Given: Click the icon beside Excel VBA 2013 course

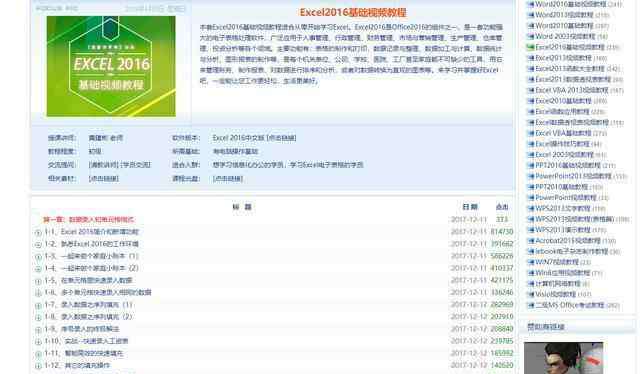Looking at the screenshot, I should [x=530, y=90].
